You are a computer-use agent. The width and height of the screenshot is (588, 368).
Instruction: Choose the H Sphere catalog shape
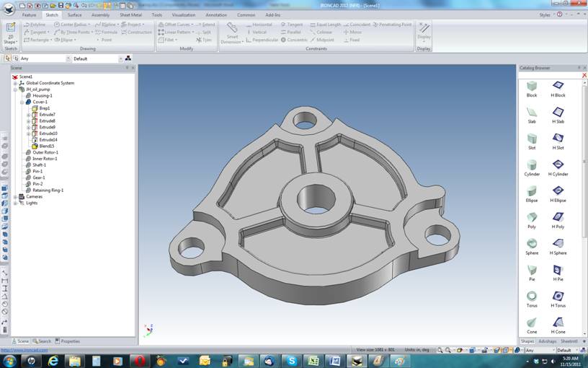pyautogui.click(x=558, y=243)
